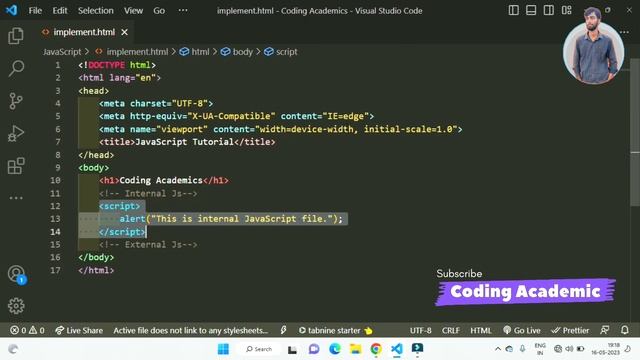This screenshot has width=640, height=360.
Task: Show more menu bar items ellipsis
Action: point(183,10)
